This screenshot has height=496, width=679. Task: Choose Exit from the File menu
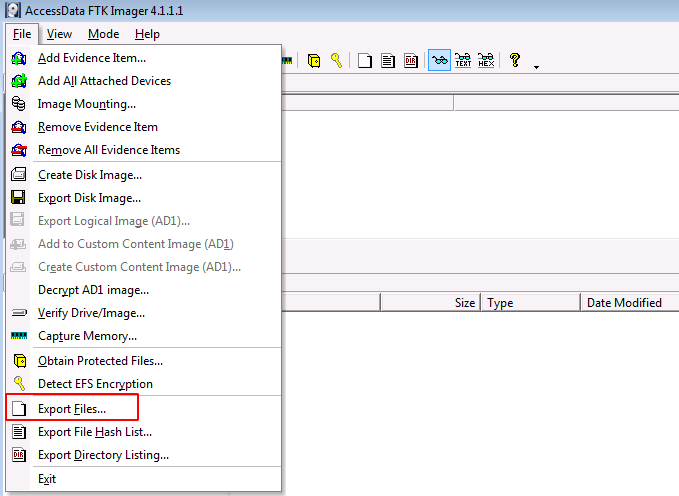pos(144,479)
